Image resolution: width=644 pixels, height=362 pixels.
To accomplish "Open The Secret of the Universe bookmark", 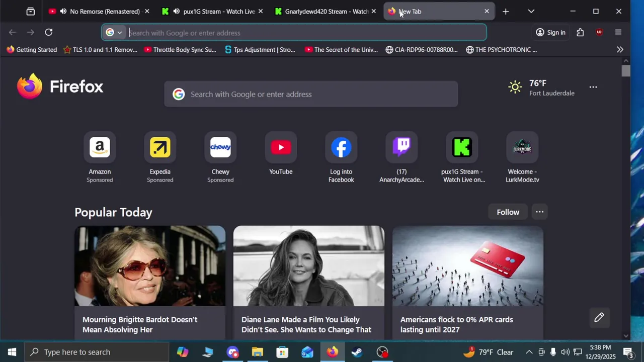I will (x=341, y=49).
